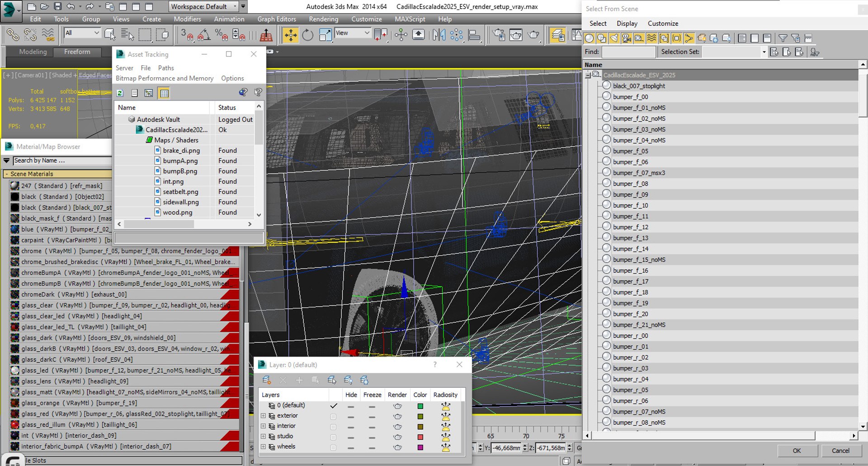This screenshot has width=868, height=466.
Task: Open Paths menu in Asset Tracking
Action: click(x=166, y=68)
